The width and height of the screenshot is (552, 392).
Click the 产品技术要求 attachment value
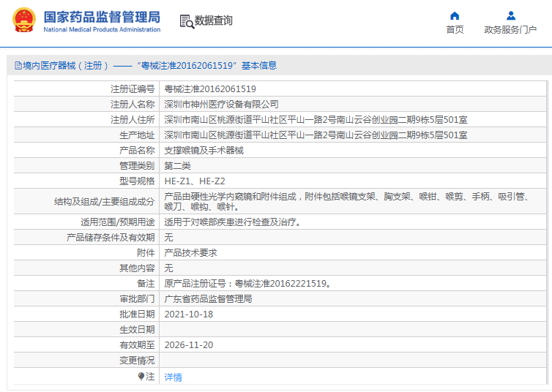click(190, 253)
